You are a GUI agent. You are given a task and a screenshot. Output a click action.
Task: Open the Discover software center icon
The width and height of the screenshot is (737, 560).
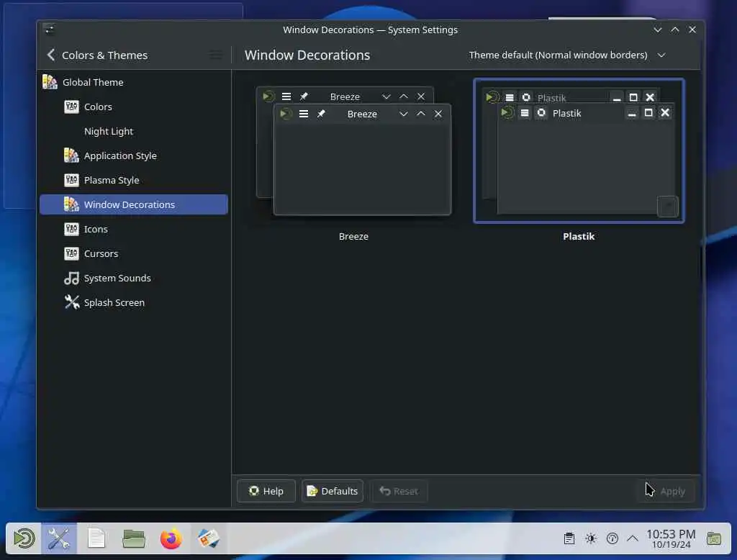209,538
